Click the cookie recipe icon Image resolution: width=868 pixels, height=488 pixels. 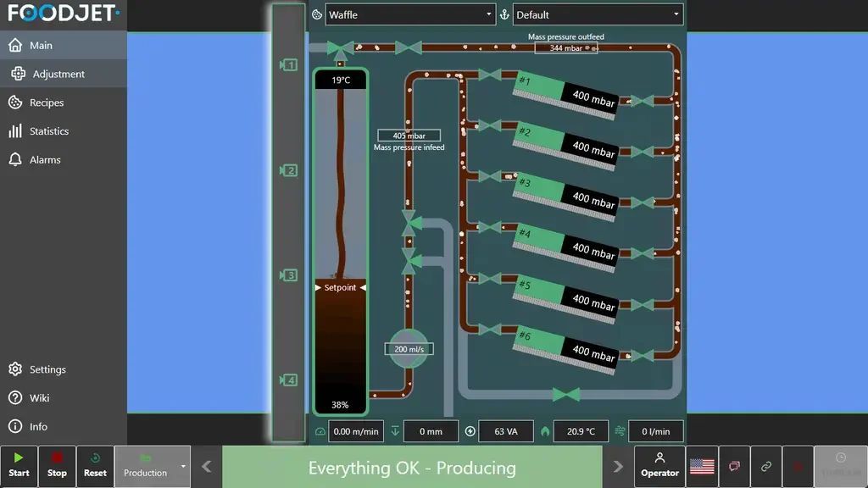click(317, 15)
